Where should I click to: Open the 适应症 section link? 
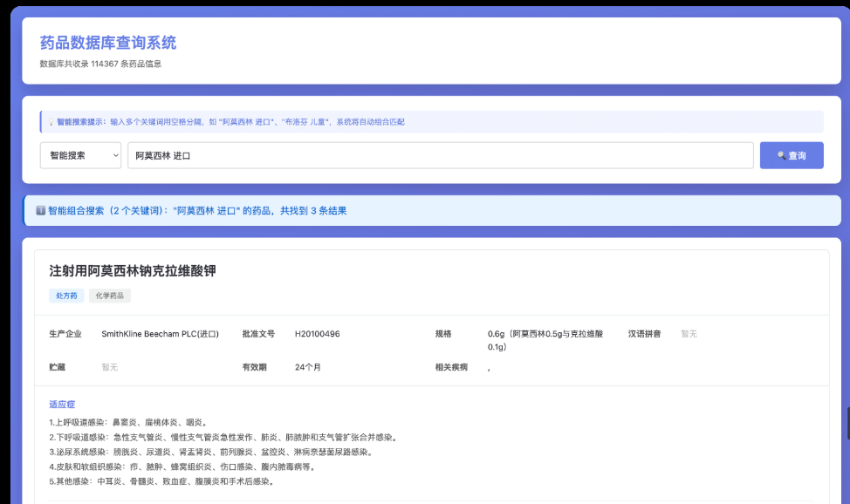(x=63, y=404)
